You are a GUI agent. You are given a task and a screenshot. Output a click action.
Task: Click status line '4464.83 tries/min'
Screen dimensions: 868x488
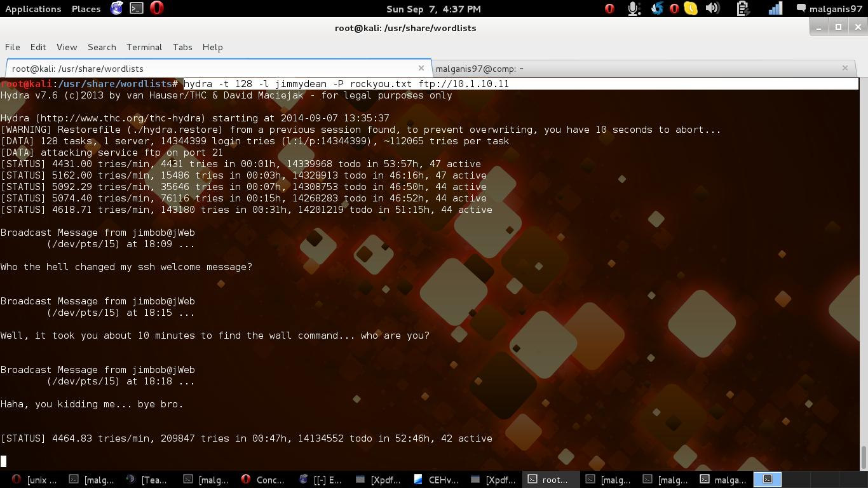tap(247, 438)
